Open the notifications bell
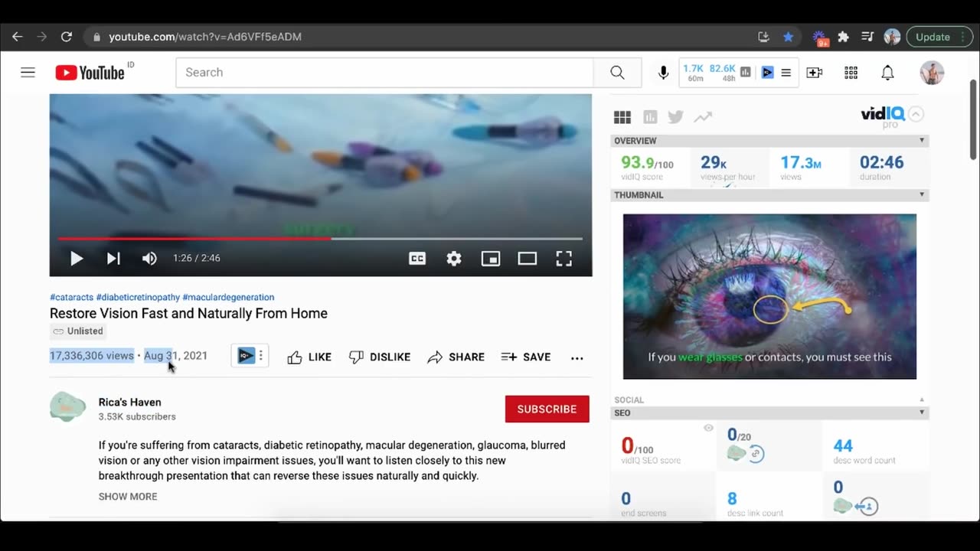The image size is (980, 551). coord(887,73)
